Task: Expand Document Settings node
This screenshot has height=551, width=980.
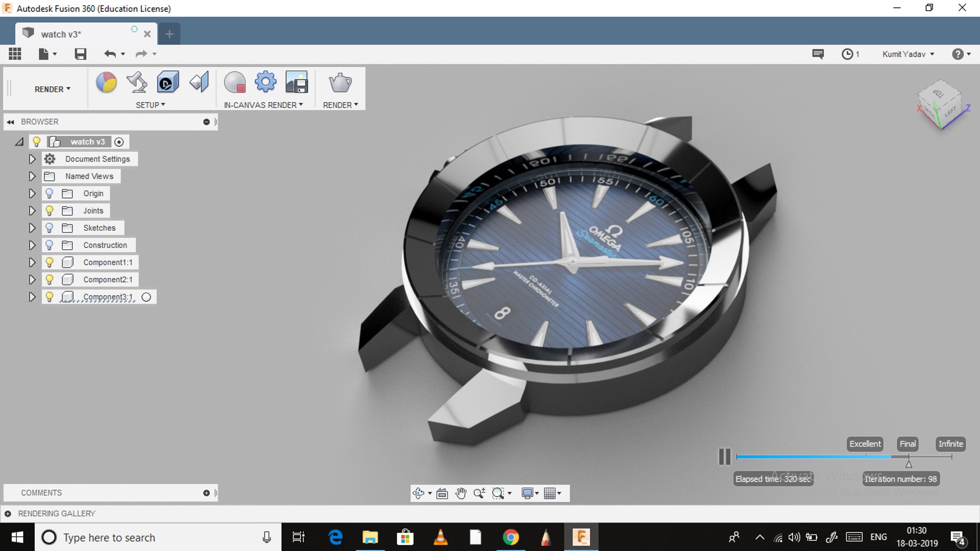Action: [32, 159]
